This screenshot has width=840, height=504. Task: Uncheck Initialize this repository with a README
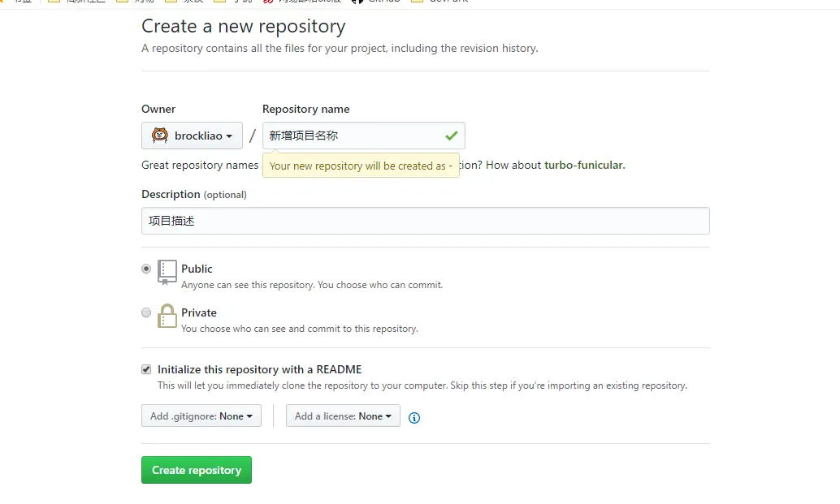146,369
